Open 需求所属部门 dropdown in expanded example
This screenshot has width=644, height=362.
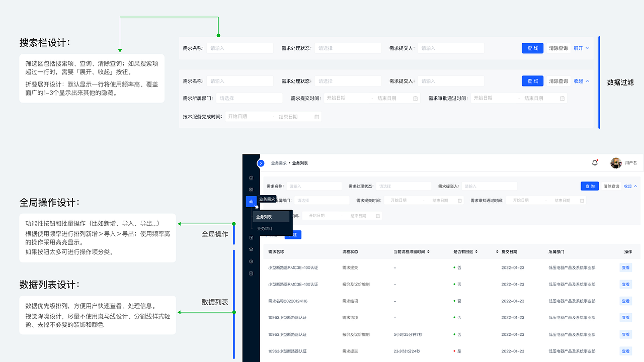point(250,99)
